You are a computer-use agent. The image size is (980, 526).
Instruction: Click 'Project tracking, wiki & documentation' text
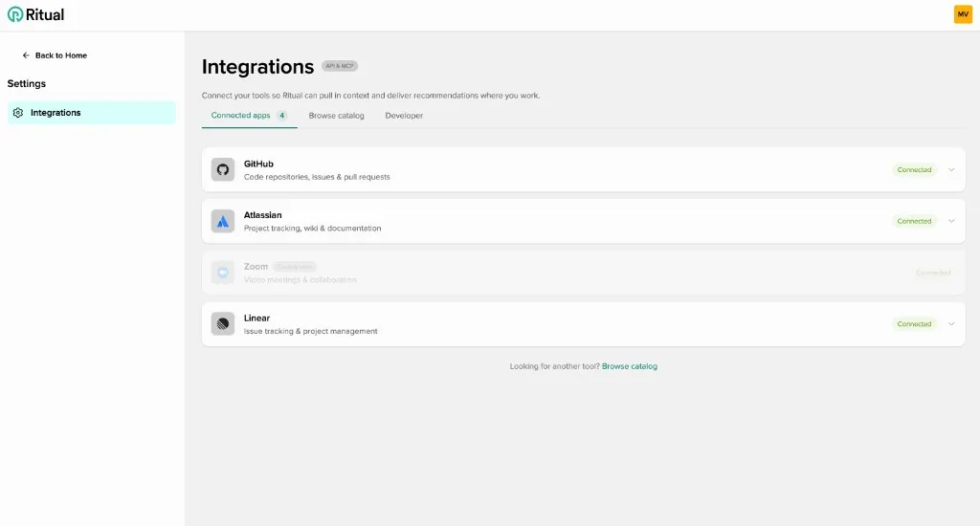point(313,228)
